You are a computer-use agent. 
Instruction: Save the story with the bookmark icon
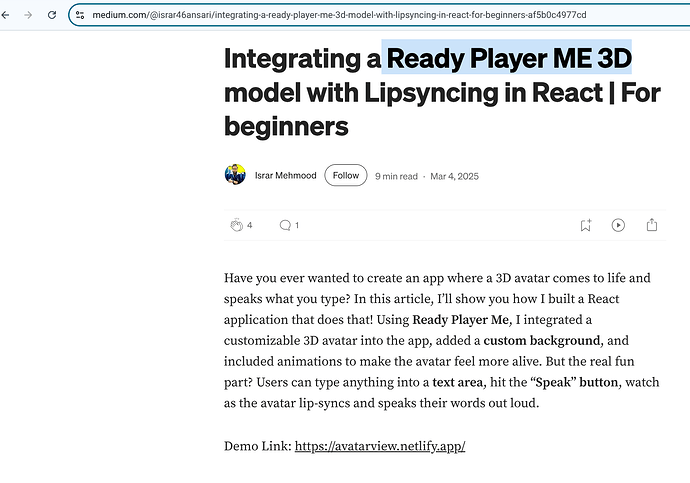click(586, 225)
